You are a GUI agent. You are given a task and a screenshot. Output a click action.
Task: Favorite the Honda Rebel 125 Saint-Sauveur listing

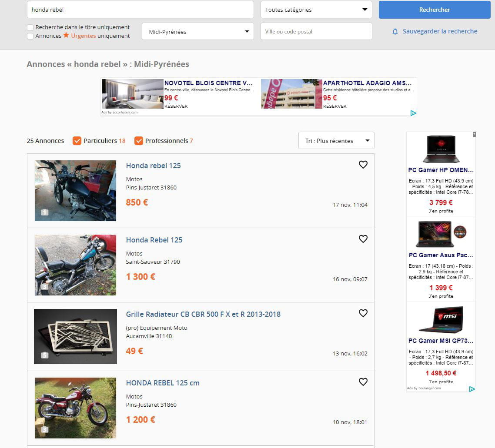(363, 239)
